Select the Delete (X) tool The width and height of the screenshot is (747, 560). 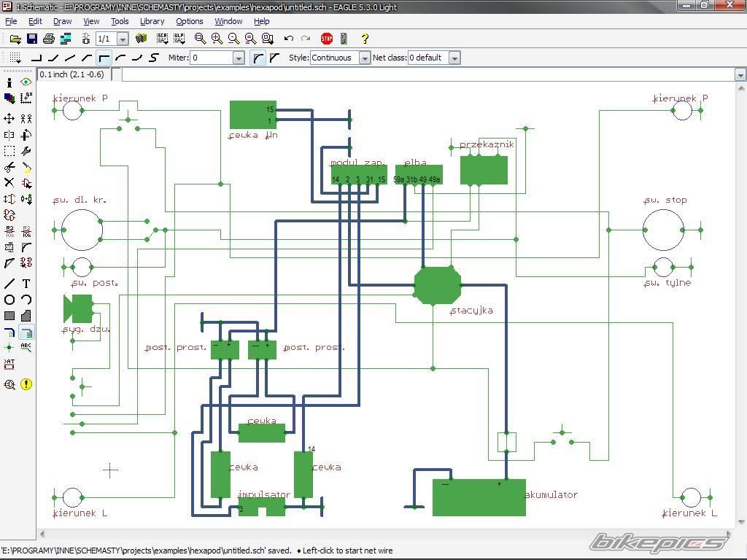coord(9,183)
